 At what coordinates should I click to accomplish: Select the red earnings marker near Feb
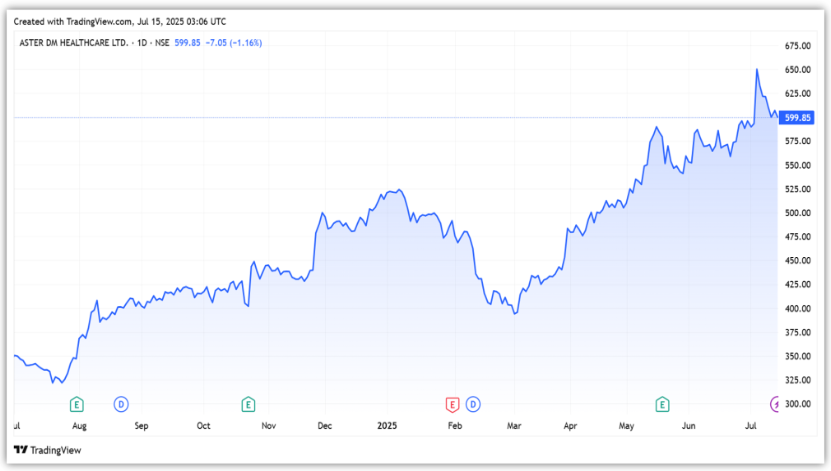click(452, 404)
